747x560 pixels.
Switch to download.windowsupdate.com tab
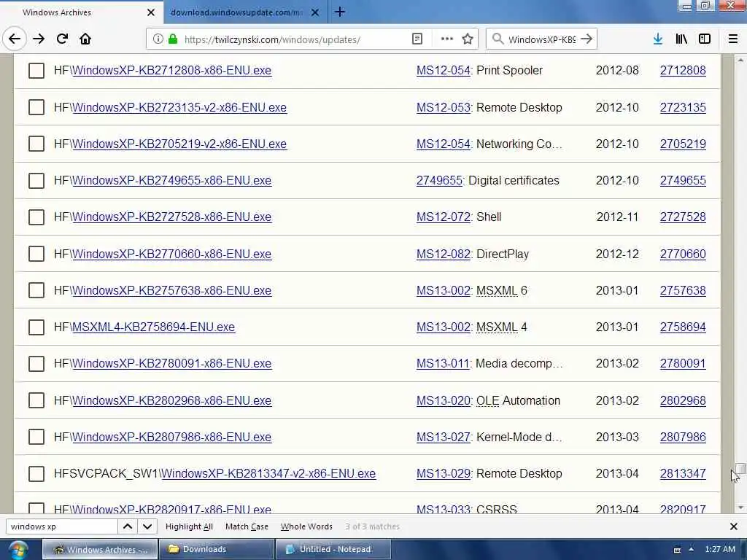245,12
